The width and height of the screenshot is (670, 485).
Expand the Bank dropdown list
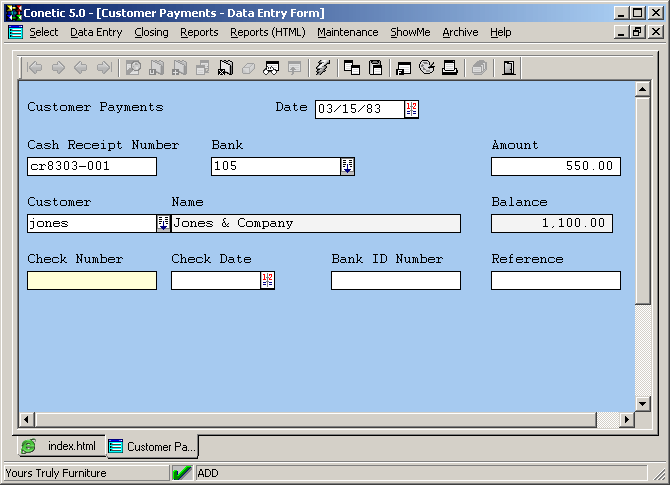348,166
